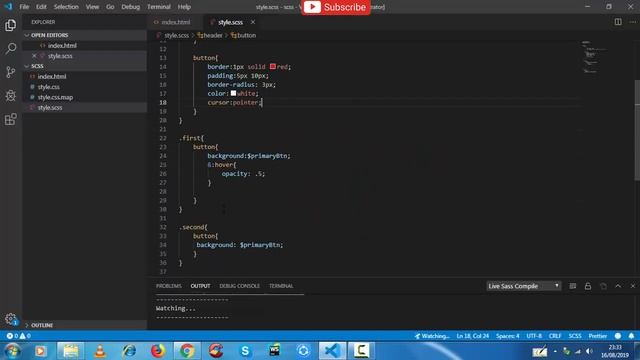Open notifications bell in status bar
Viewport: 640px width, 360px height.
click(x=631, y=336)
